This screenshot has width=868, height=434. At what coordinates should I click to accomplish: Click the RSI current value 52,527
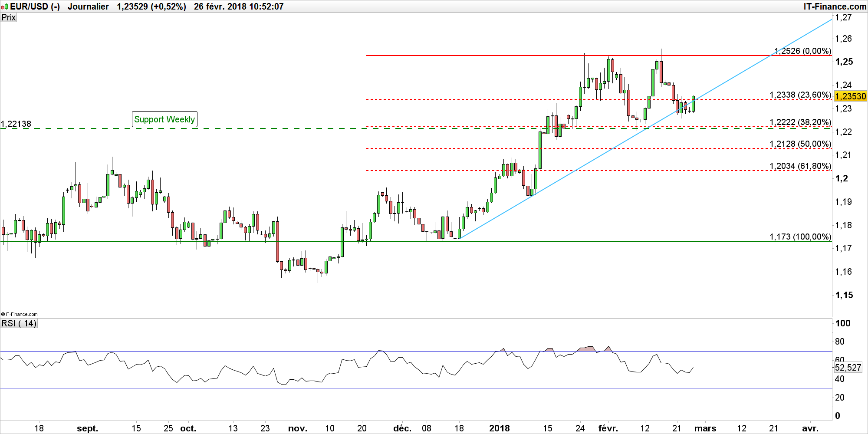(x=848, y=368)
